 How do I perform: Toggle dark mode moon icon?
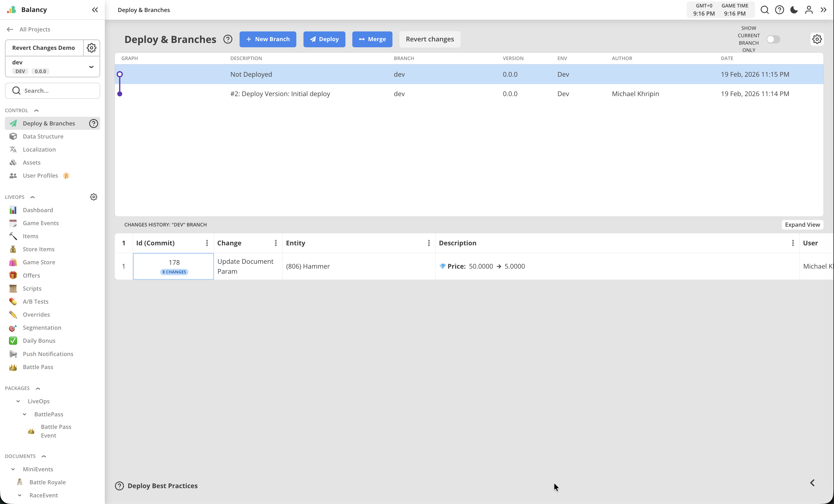(794, 10)
